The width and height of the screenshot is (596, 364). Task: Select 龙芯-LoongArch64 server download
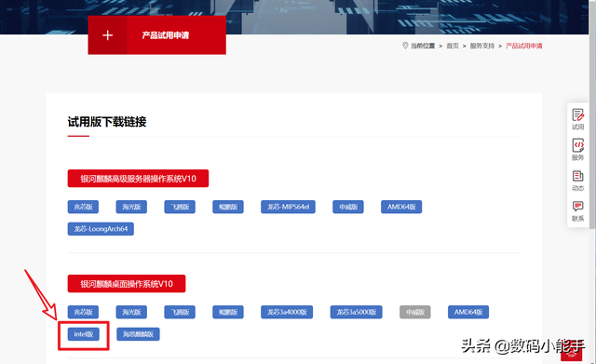101,229
